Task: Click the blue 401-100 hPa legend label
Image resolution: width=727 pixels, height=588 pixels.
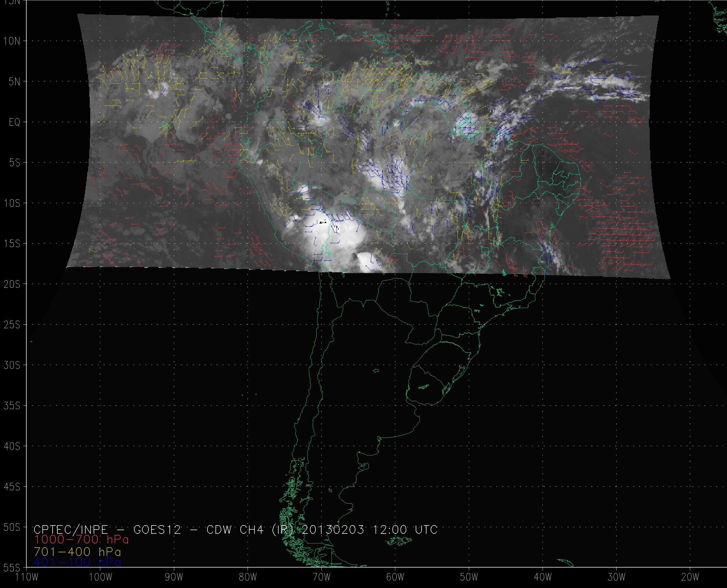Action: click(x=77, y=562)
